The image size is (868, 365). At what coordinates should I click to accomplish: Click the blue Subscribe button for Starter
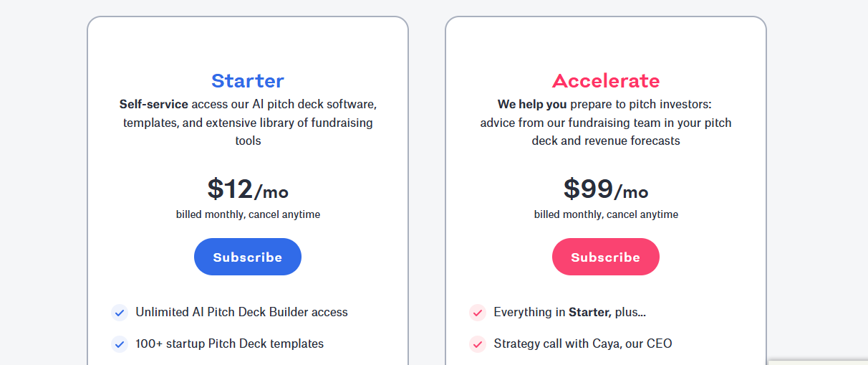click(x=248, y=257)
